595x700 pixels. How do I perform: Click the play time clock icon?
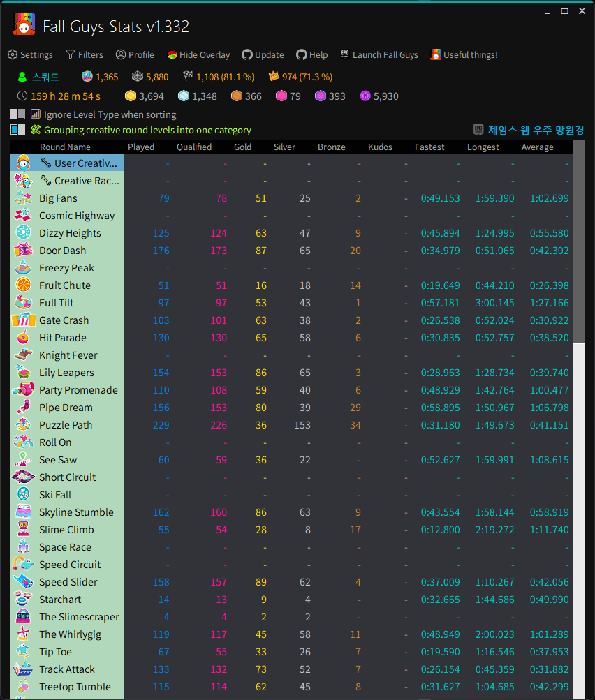click(x=22, y=96)
